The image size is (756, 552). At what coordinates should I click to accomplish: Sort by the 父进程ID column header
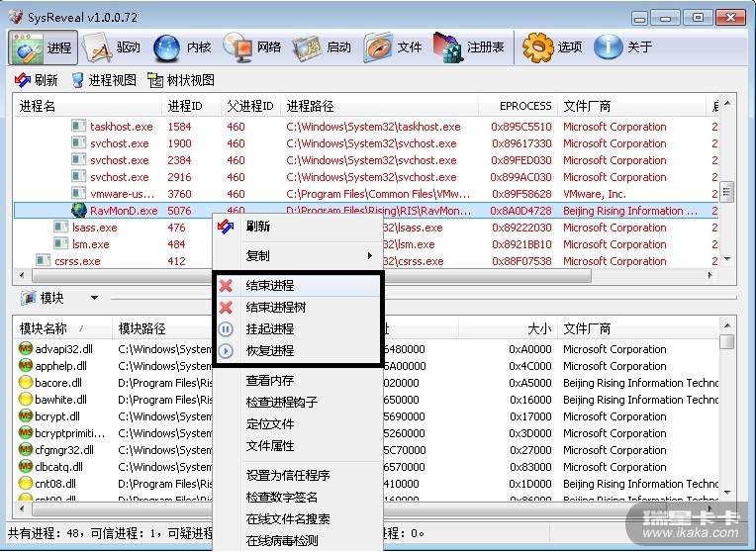[250, 106]
